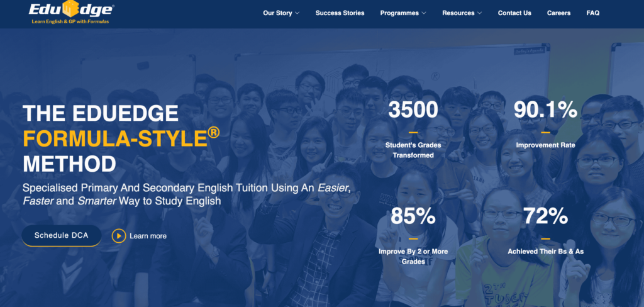The height and width of the screenshot is (307, 644).
Task: Click the Specialised Primary And Secondary subtitle
Action: (188, 194)
